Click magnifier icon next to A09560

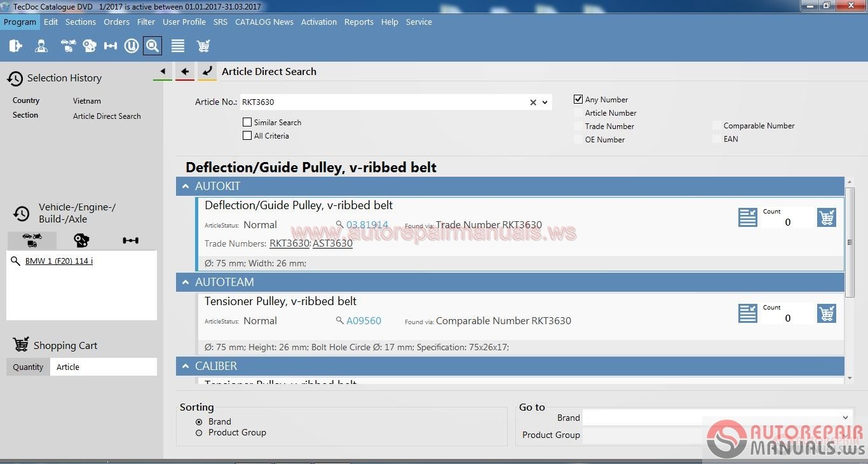(x=339, y=321)
